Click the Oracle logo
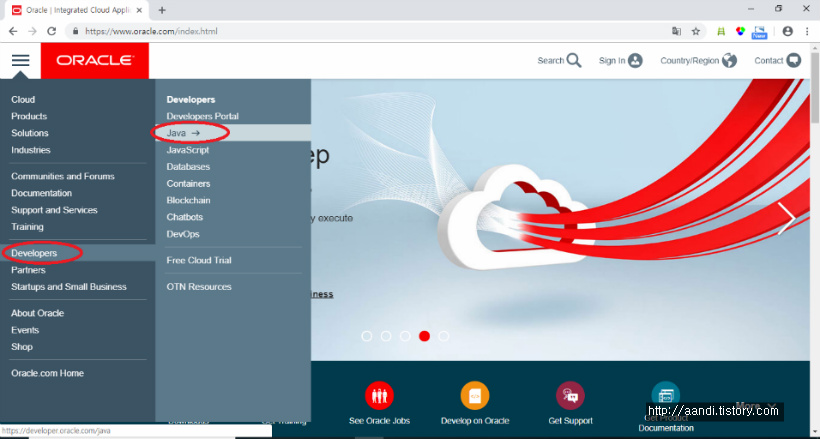 tap(95, 61)
